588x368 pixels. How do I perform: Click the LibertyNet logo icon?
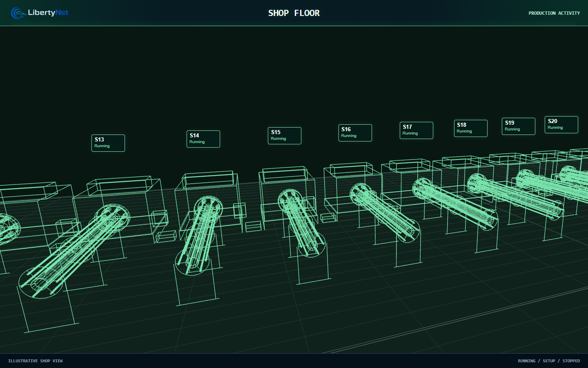click(x=18, y=13)
